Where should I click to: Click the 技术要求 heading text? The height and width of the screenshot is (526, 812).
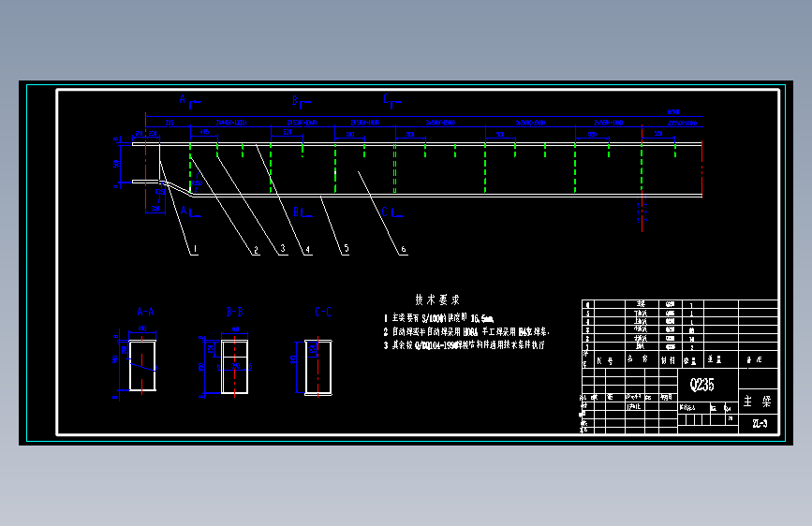click(437, 300)
